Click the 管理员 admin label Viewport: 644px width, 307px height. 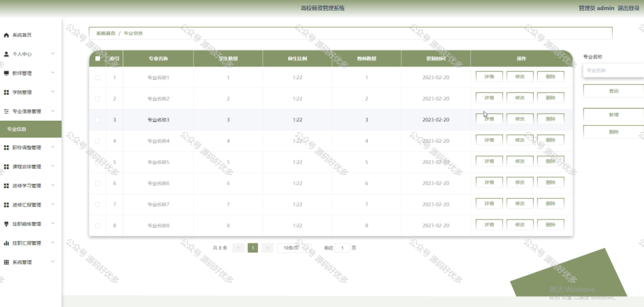click(x=596, y=8)
